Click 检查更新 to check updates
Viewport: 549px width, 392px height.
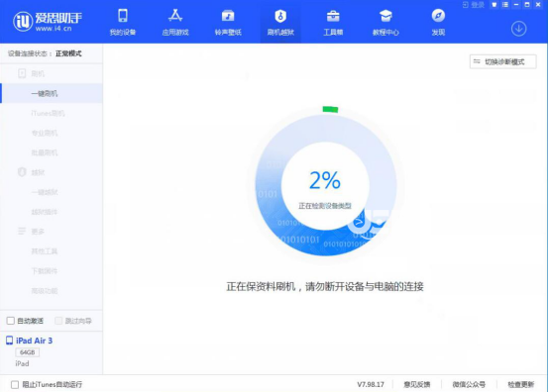tap(521, 385)
